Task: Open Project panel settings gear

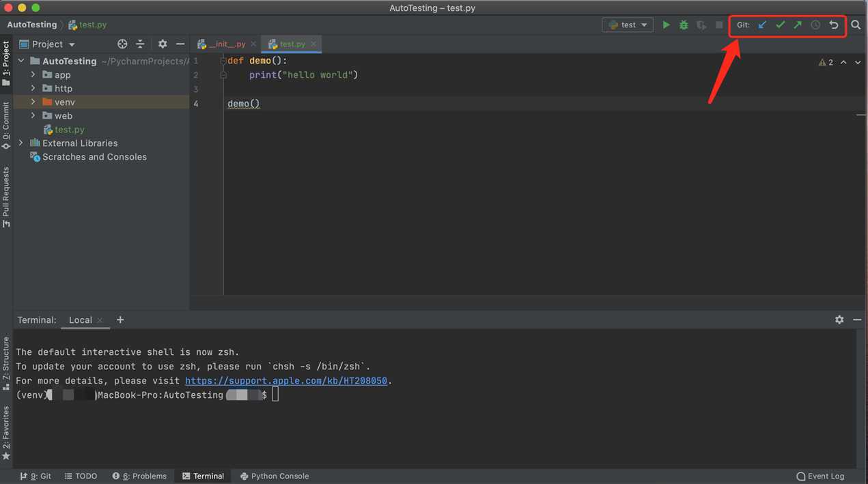Action: tap(163, 44)
